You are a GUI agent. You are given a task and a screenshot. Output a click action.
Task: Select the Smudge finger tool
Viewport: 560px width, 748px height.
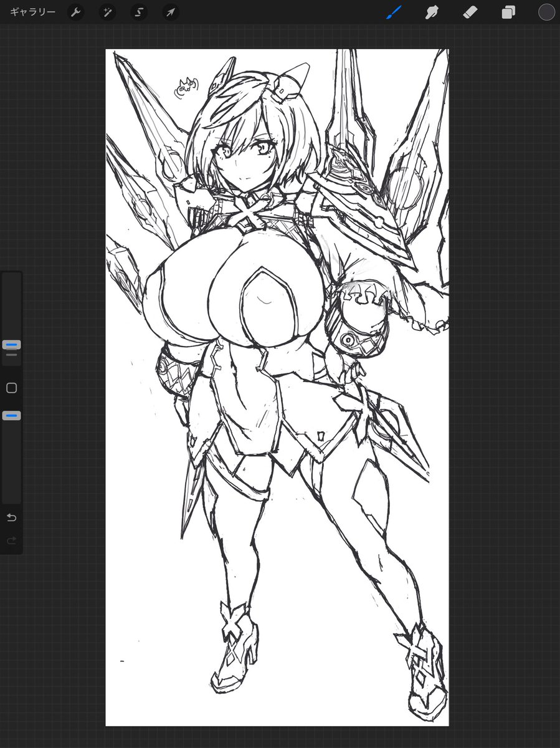pyautogui.click(x=432, y=12)
